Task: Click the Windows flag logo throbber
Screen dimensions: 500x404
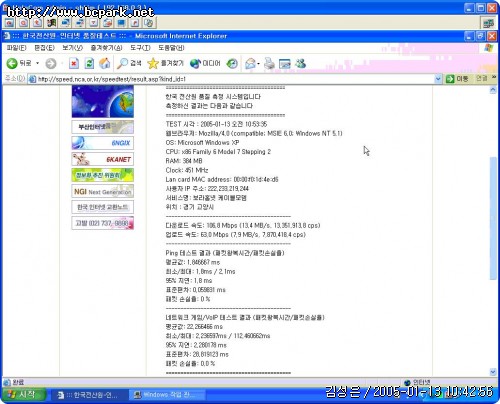Action: tap(488, 48)
